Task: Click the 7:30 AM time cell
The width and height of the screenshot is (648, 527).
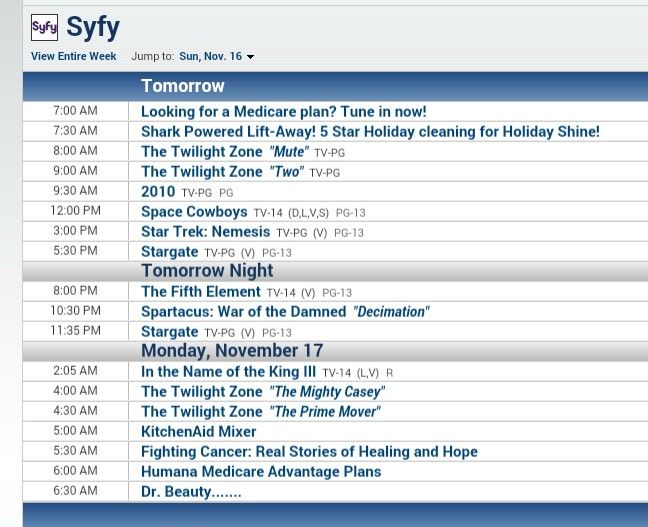Action: pos(75,131)
